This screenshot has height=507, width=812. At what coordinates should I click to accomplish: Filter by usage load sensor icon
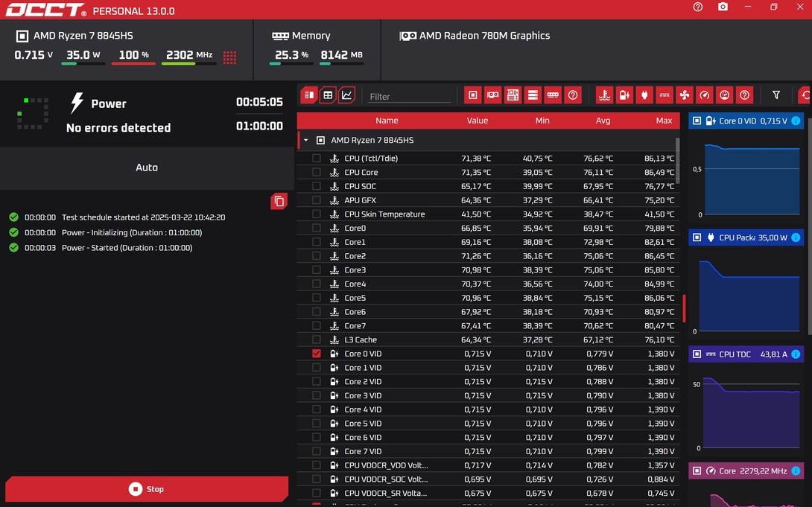[725, 95]
